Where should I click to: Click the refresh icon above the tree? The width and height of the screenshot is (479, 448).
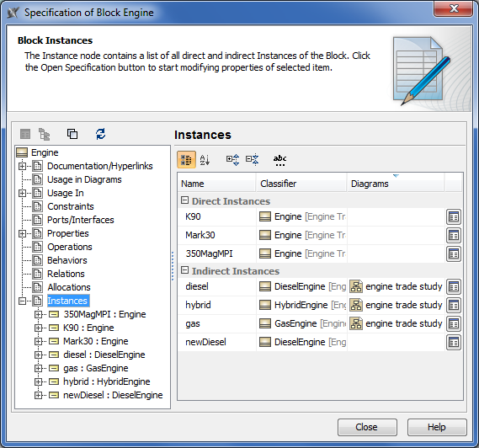tap(100, 134)
